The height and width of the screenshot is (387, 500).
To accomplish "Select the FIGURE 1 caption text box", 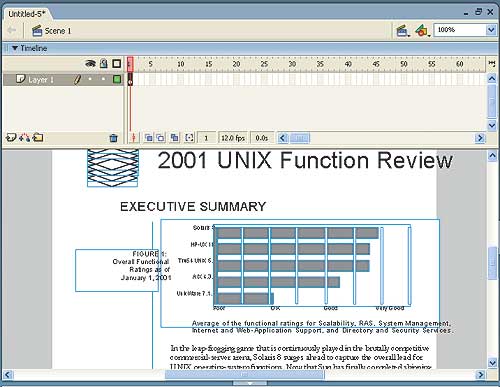I will [117, 270].
